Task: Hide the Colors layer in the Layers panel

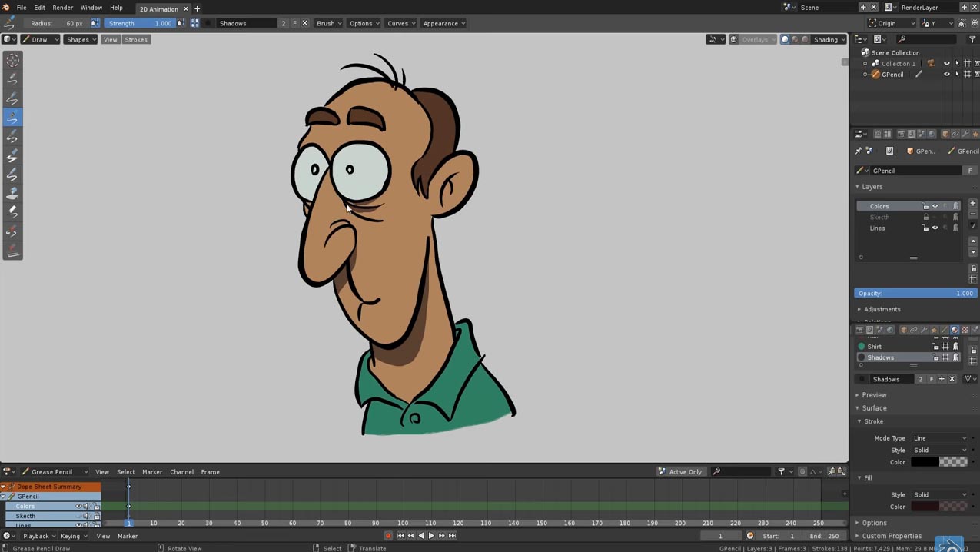Action: pos(935,205)
